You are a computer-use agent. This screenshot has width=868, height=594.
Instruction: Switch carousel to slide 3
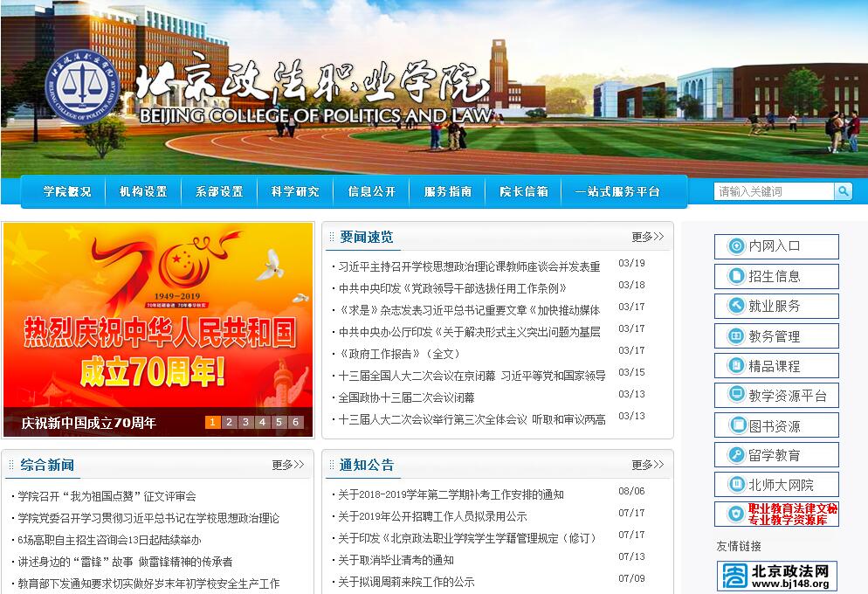[245, 423]
